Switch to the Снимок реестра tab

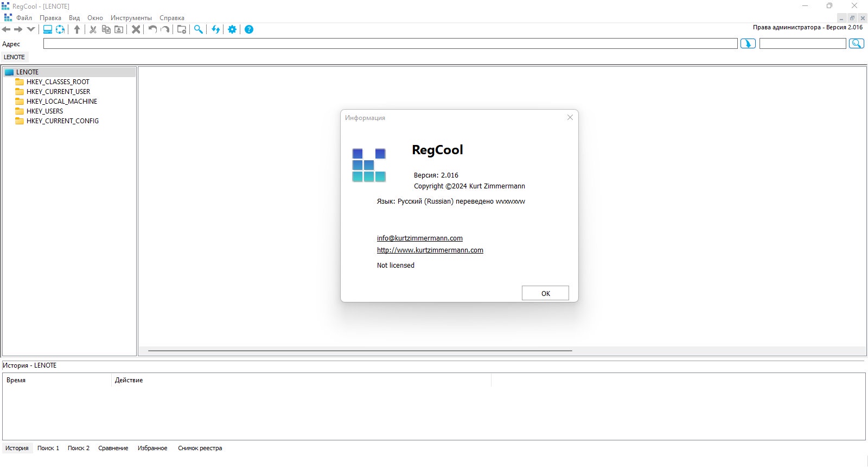click(200, 449)
